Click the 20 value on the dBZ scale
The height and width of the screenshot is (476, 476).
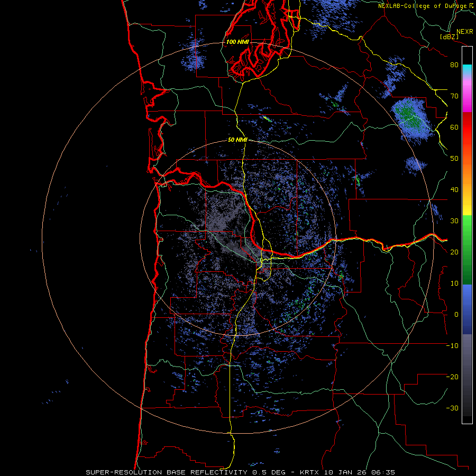tap(454, 252)
